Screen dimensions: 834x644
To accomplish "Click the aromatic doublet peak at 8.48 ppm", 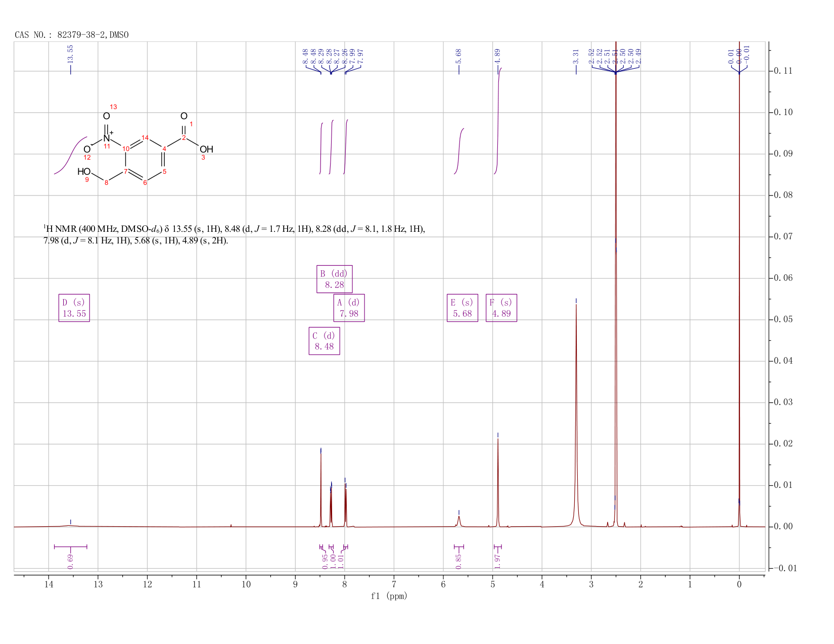I will (320, 490).
